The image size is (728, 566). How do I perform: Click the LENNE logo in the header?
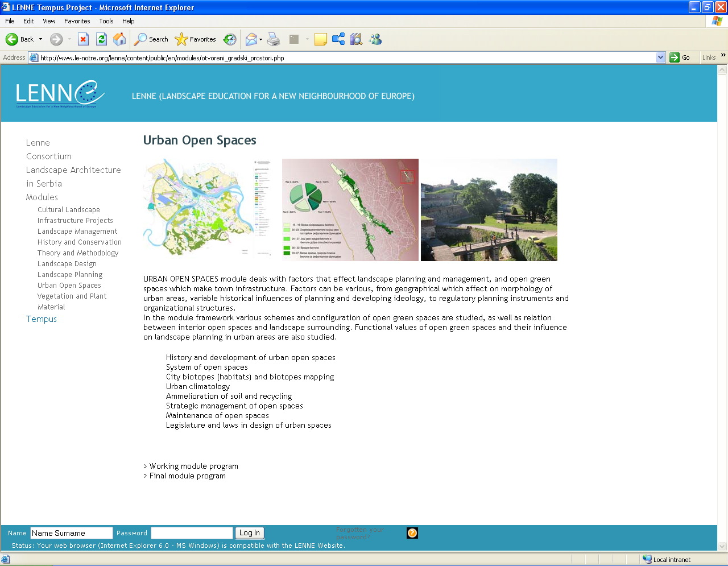(x=60, y=94)
